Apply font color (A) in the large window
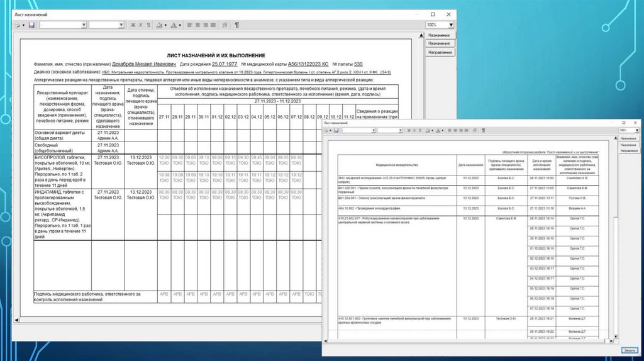 click(174, 25)
